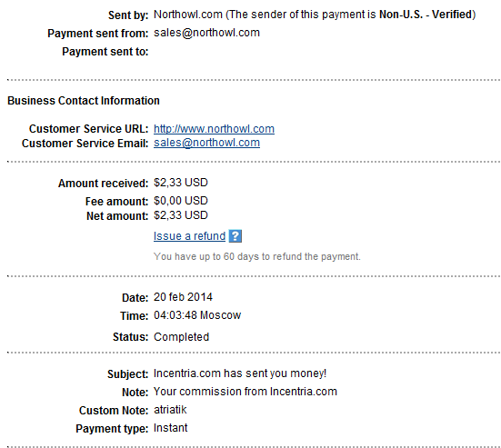Click the note Your commission from Incentria.com
This screenshot has width=501, height=448.
245,392
